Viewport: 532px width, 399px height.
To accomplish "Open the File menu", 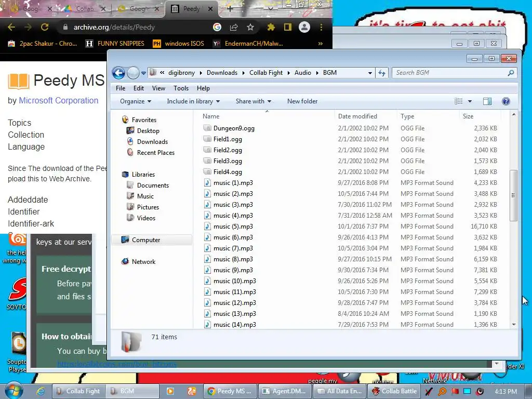I will 121,88.
